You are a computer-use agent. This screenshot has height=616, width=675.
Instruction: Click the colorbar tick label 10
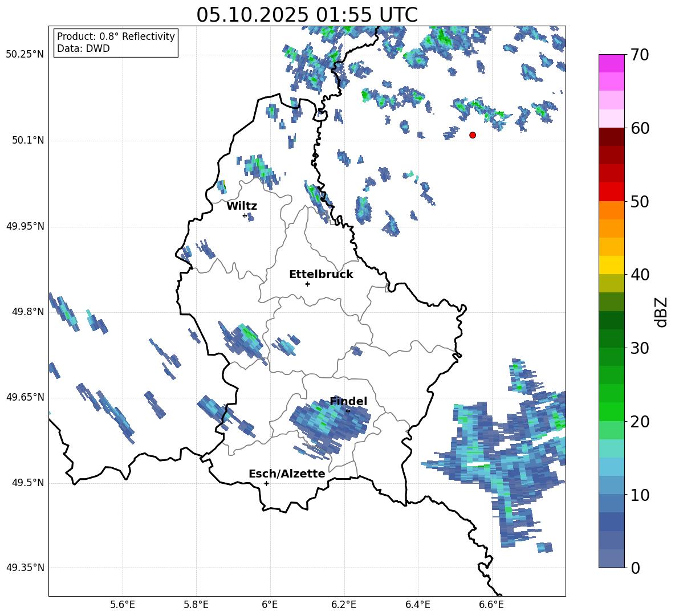click(x=640, y=495)
